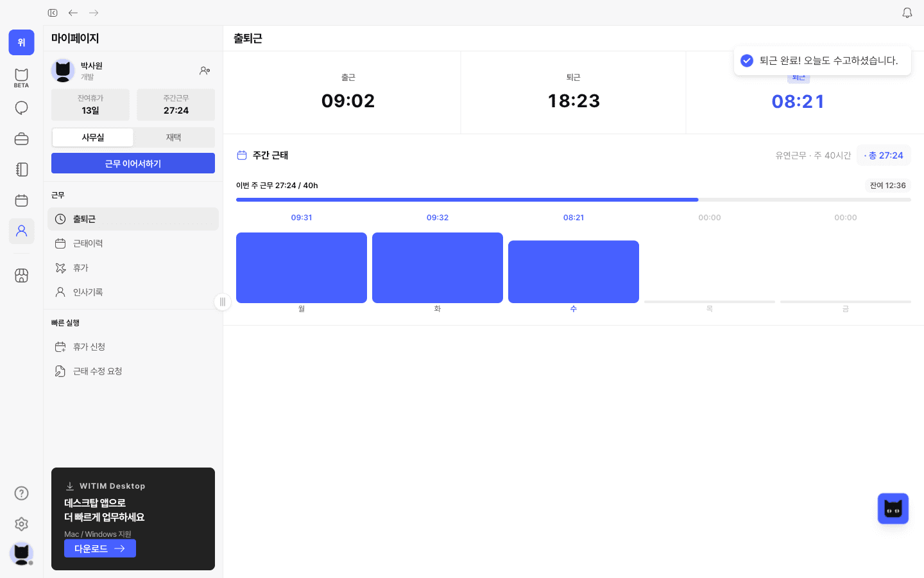
Task: Click the 박사원 profile name
Action: click(x=92, y=66)
